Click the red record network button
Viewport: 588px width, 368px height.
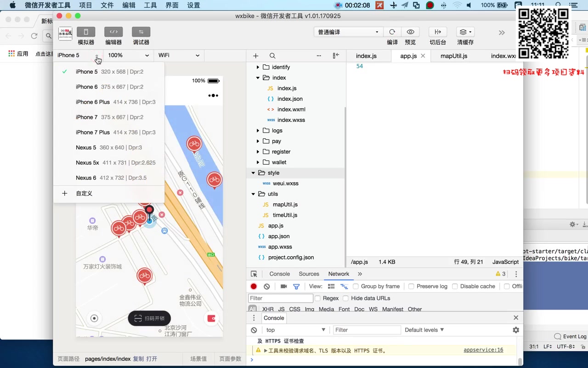(x=254, y=286)
